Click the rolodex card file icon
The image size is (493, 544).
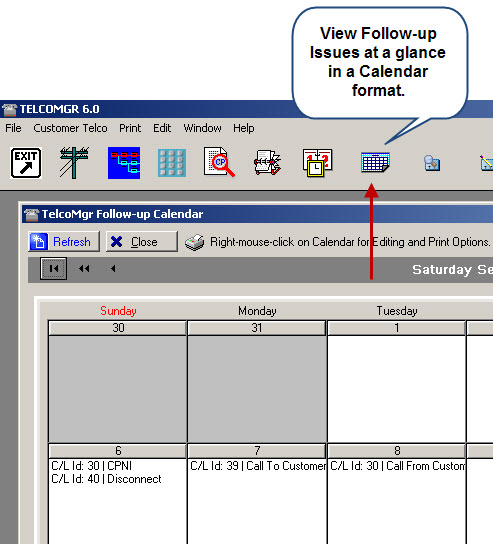tap(267, 162)
